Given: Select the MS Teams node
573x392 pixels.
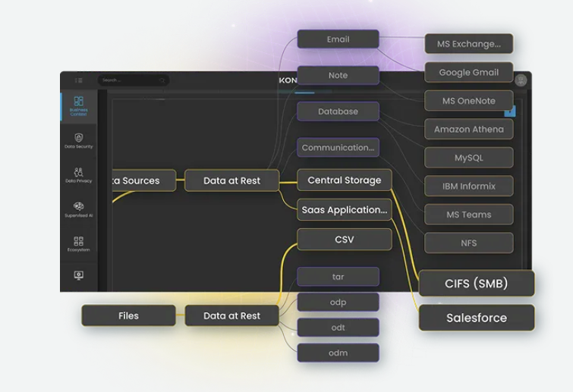Looking at the screenshot, I should point(468,215).
